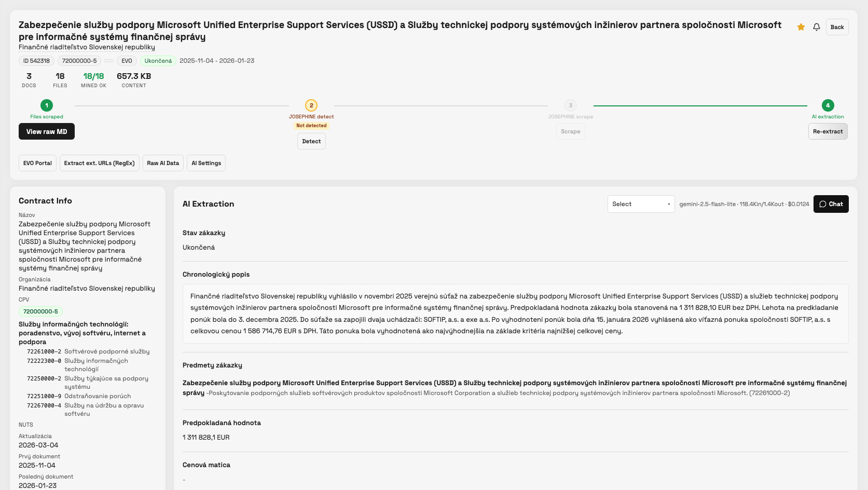Click the favorite star icon

tap(801, 26)
